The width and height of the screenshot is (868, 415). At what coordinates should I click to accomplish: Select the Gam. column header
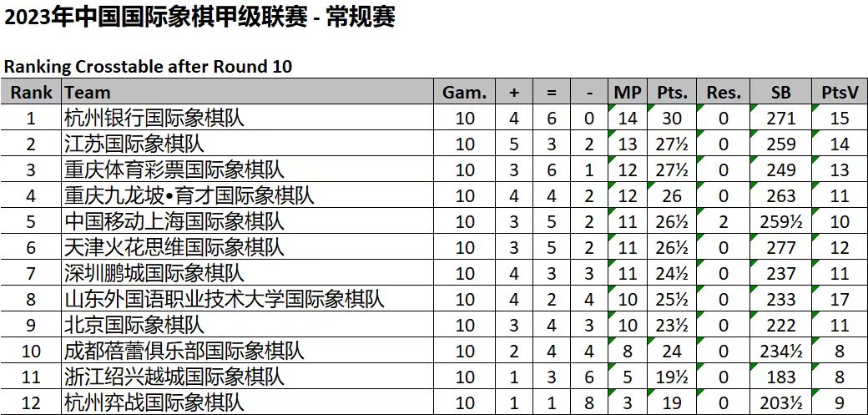tap(464, 92)
